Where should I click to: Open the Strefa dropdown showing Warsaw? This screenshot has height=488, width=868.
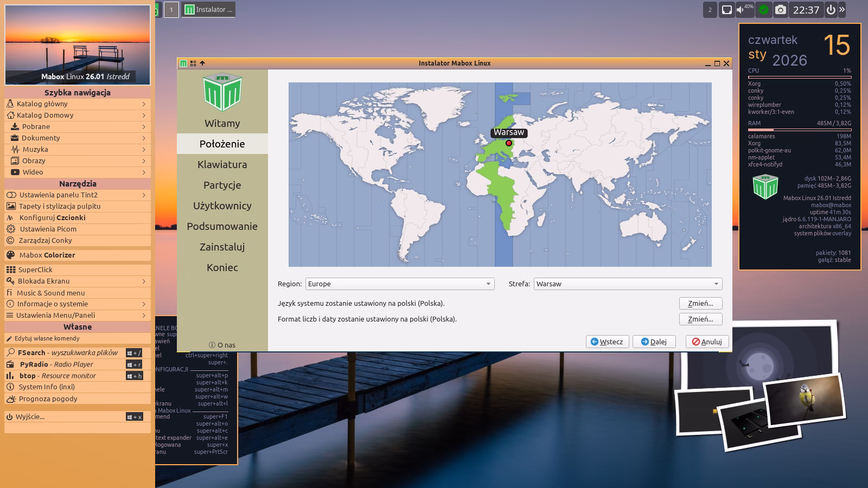628,284
